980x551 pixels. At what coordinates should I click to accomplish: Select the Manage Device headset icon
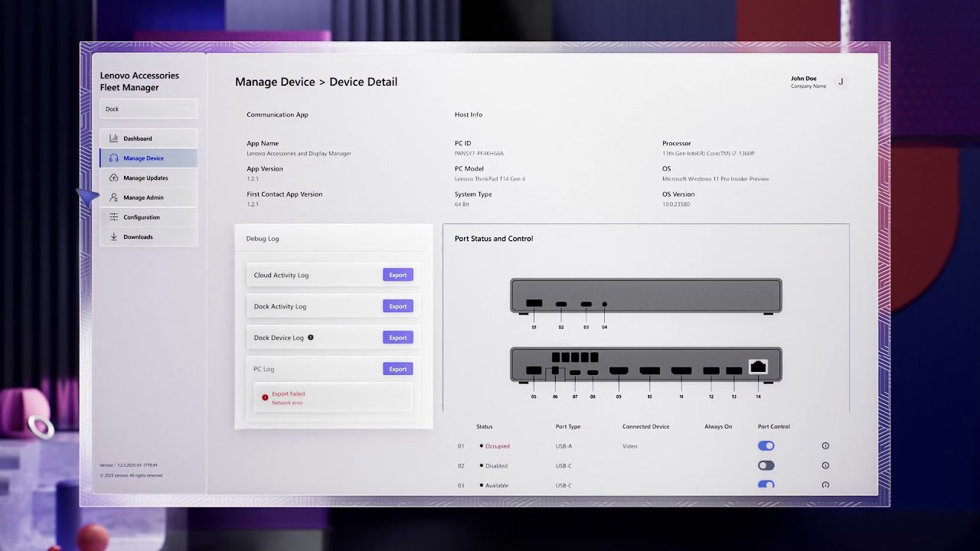pyautogui.click(x=113, y=158)
